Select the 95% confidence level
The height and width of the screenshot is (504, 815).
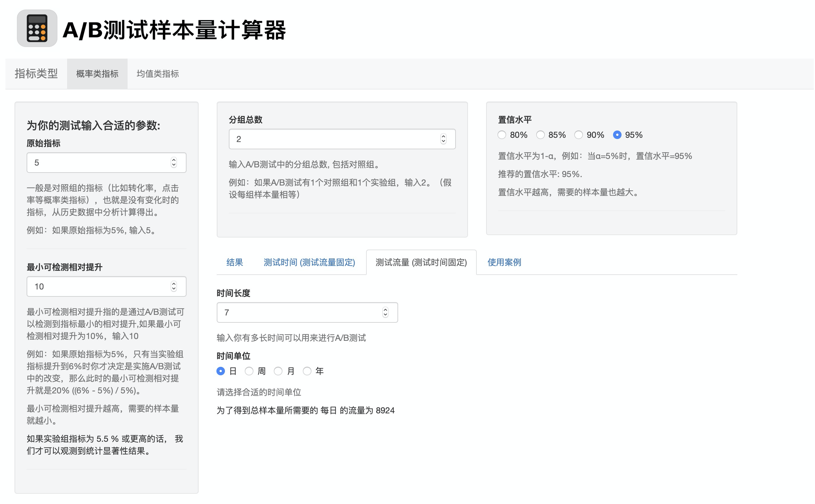click(x=617, y=135)
